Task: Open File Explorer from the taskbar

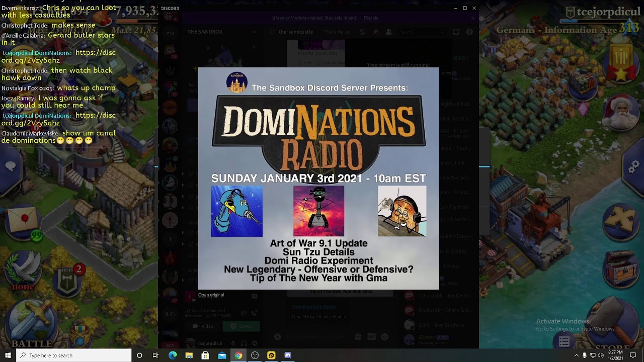Action: 189,355
